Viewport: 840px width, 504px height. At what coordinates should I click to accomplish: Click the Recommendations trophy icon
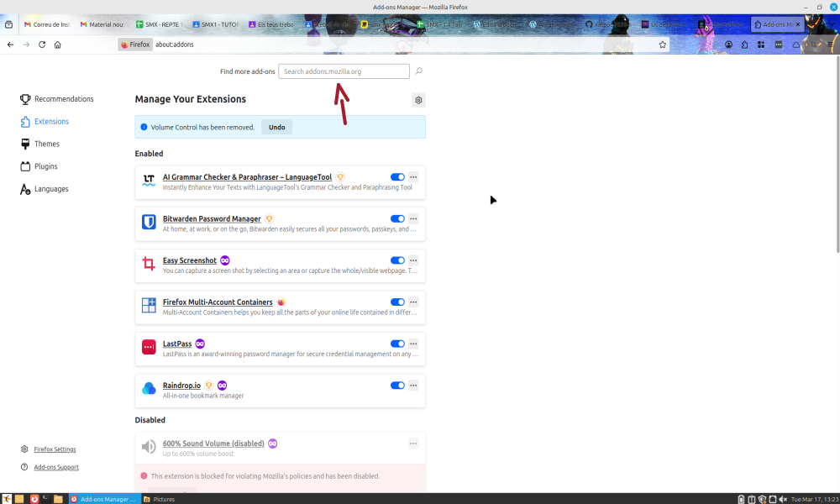click(x=25, y=99)
